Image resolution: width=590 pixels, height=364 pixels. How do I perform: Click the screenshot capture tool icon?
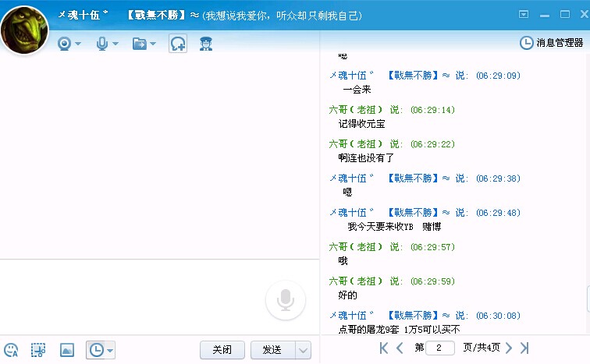click(x=37, y=350)
